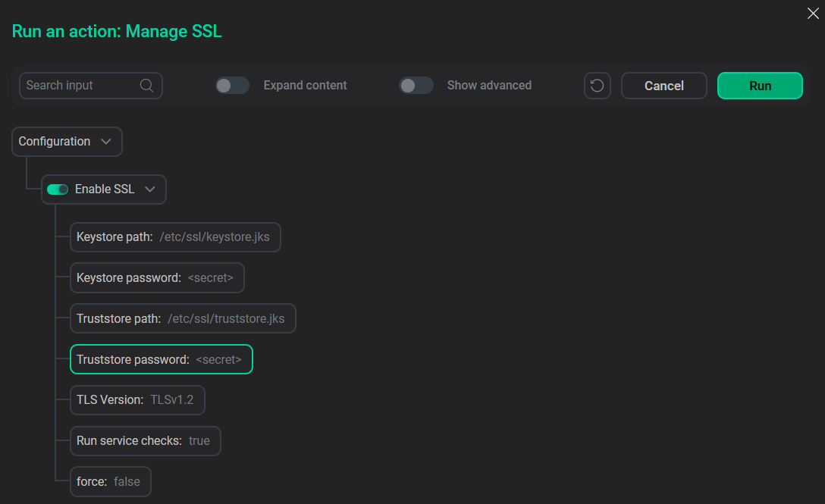This screenshot has height=504, width=825.
Task: Click the TLSv1.2 value
Action: click(x=172, y=400)
